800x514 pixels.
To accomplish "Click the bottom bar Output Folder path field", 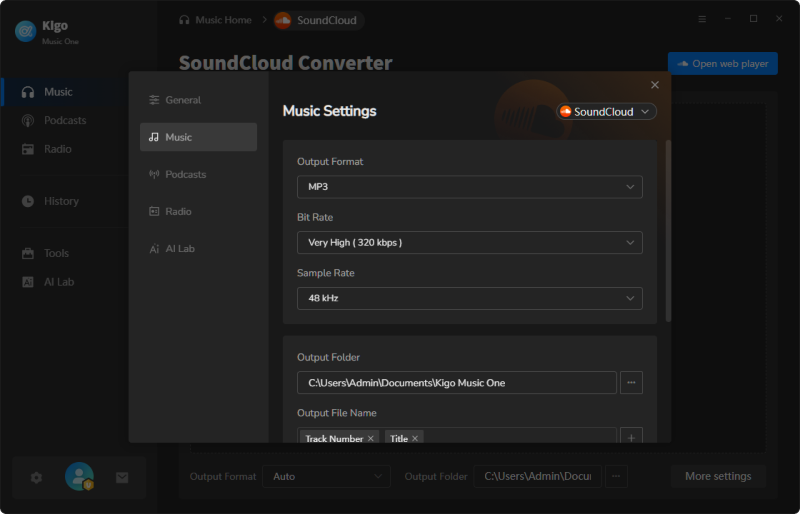I will 537,476.
